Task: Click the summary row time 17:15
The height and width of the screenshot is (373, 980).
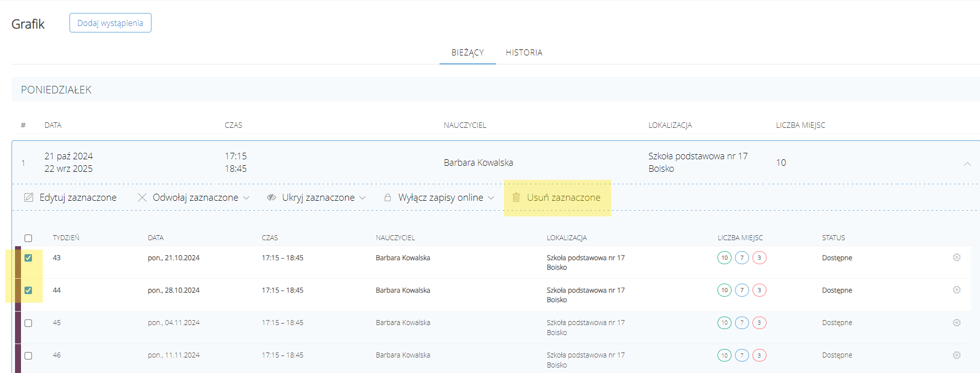Action: (235, 156)
